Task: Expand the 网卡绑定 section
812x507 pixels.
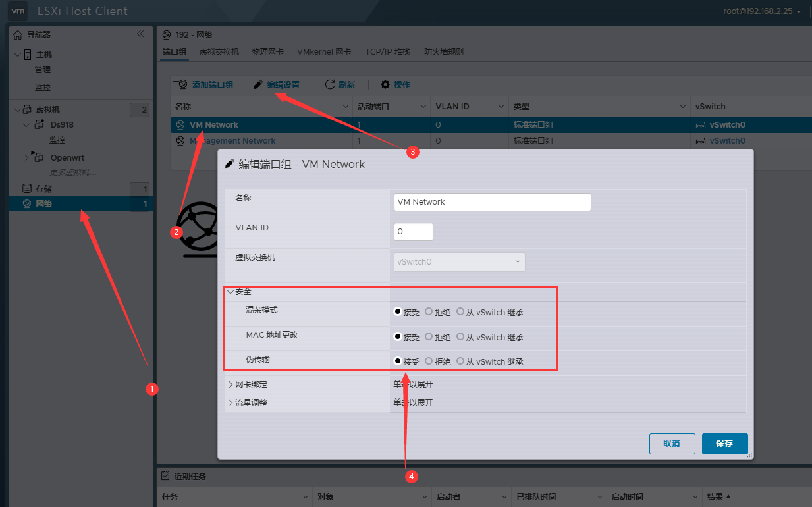Action: [x=230, y=384]
